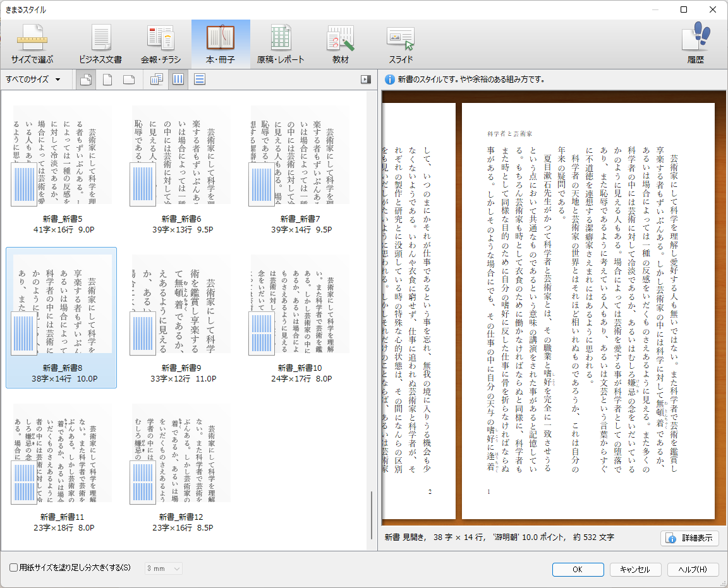Open the 3 mm bleed size combo box
Image resolution: width=728 pixels, height=588 pixels.
(x=164, y=569)
